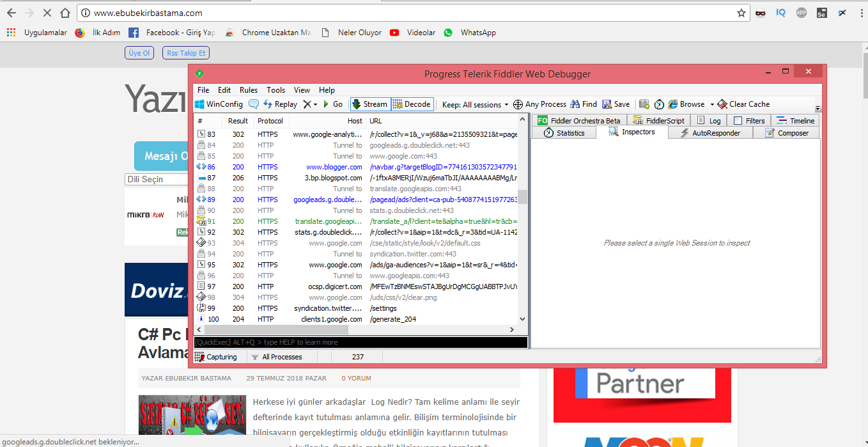This screenshot has width=868, height=447.
Task: Click the timer stopwatch icon in toolbar
Action: pos(659,104)
